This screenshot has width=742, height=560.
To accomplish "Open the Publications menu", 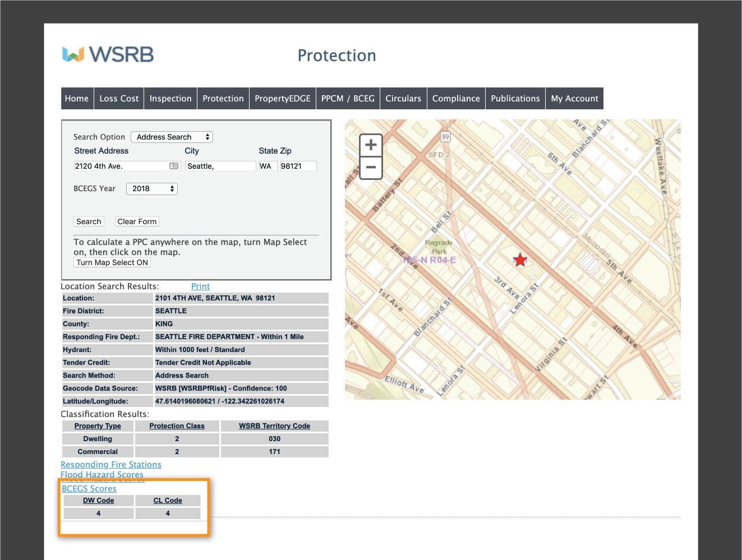I will point(515,98).
